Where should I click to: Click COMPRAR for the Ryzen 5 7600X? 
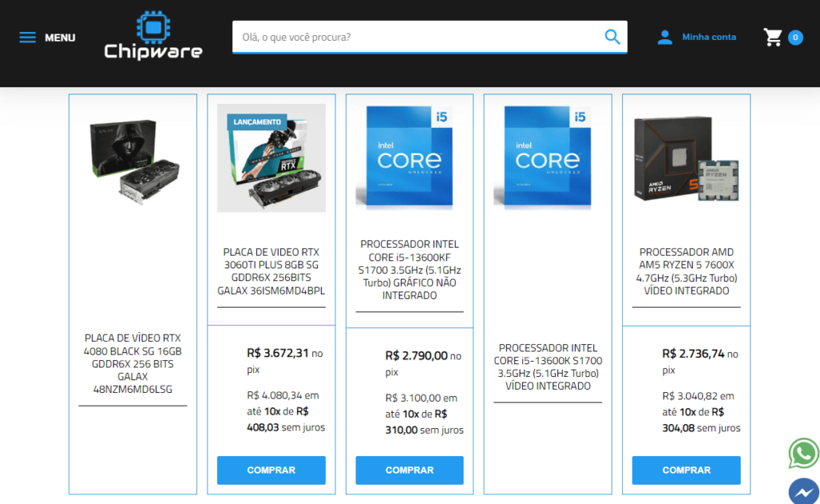pos(685,470)
